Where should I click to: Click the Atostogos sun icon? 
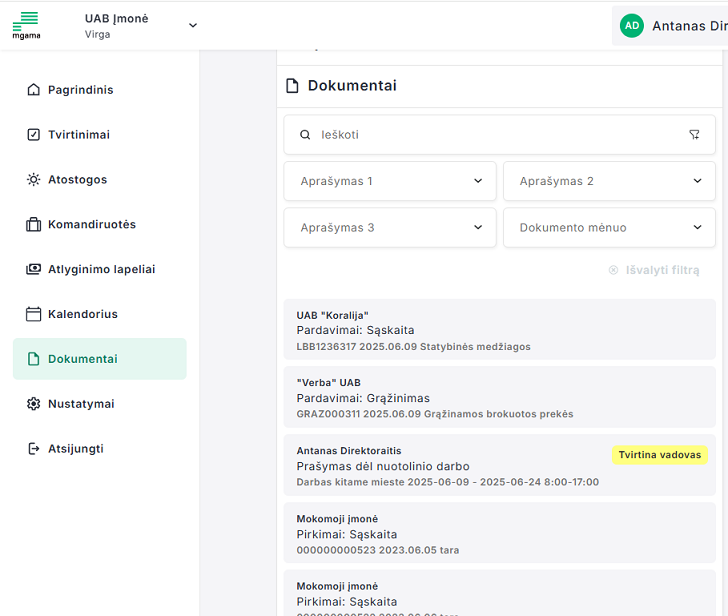pos(33,180)
